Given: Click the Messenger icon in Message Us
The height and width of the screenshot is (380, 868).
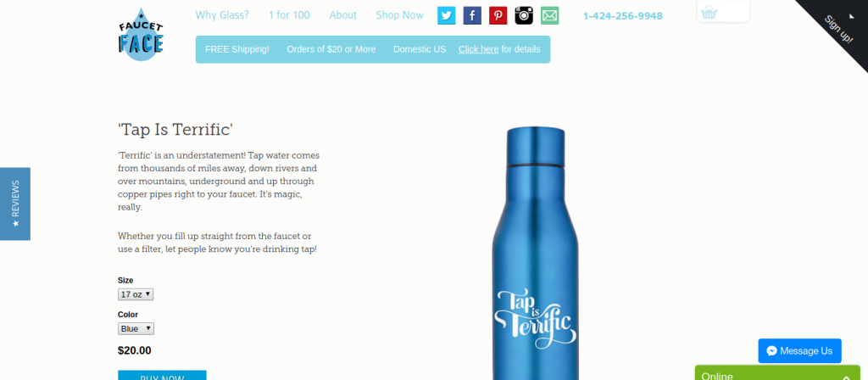Looking at the screenshot, I should [772, 351].
